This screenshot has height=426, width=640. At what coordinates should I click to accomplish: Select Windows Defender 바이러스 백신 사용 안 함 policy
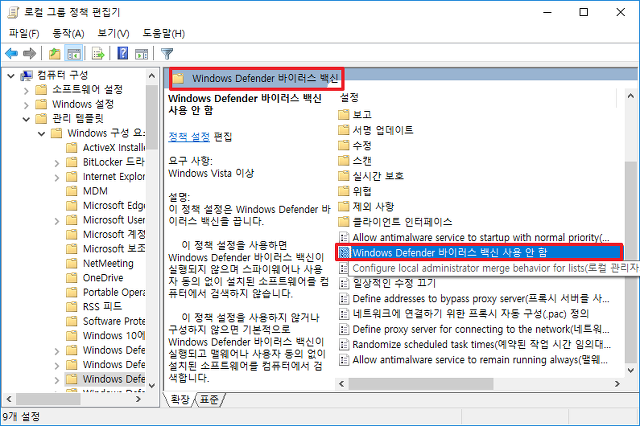479,253
